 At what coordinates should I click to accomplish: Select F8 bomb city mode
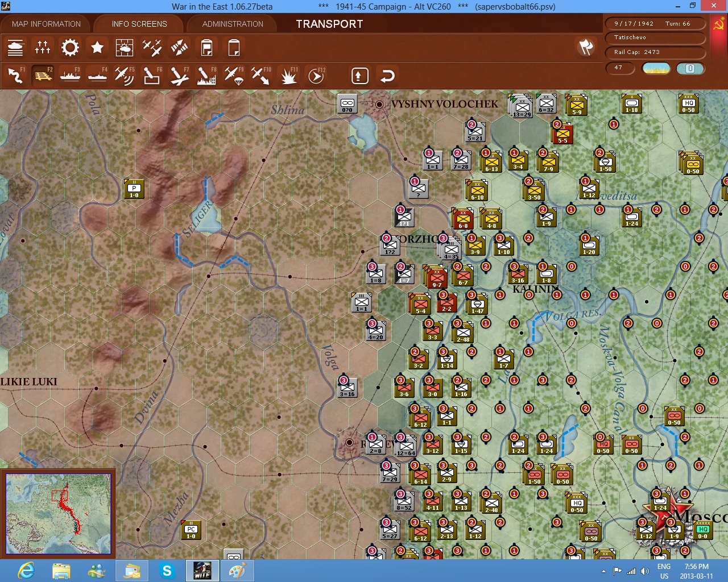[x=206, y=76]
